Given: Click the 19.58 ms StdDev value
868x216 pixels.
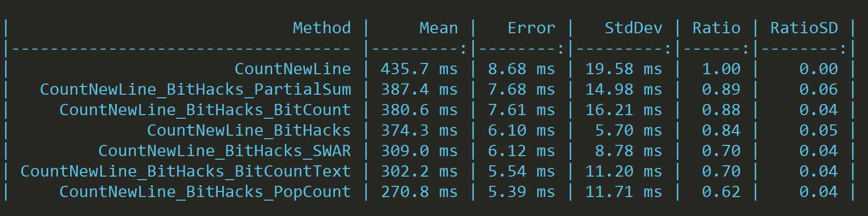Looking at the screenshot, I should [623, 69].
